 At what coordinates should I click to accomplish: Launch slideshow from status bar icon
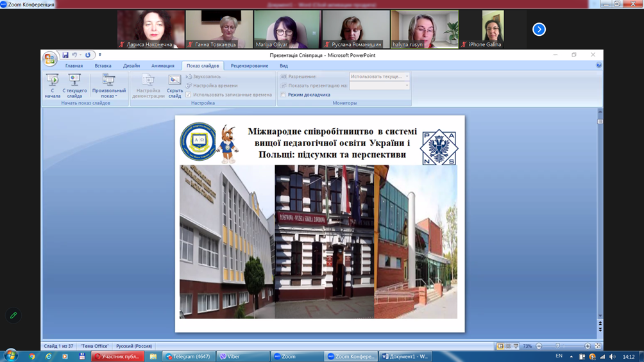(516, 346)
